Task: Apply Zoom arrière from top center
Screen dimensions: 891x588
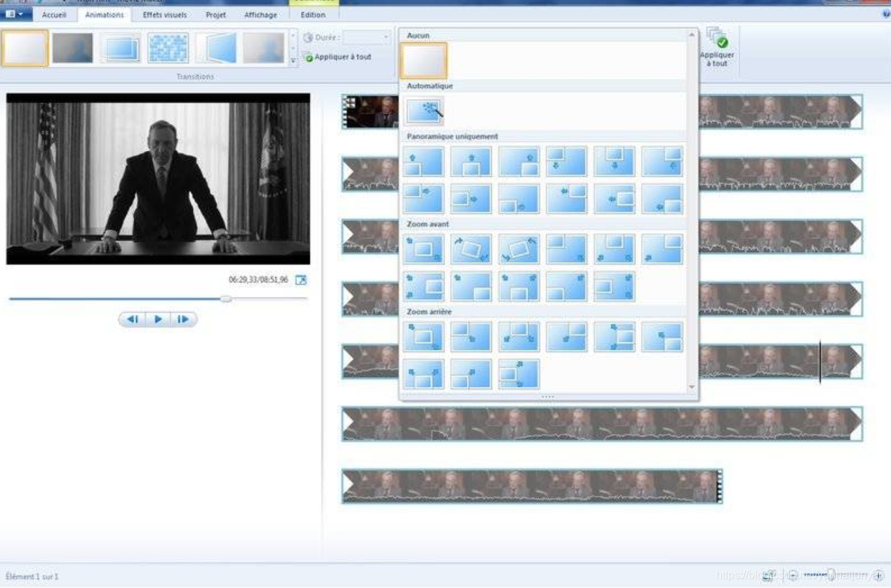Action: click(x=519, y=337)
